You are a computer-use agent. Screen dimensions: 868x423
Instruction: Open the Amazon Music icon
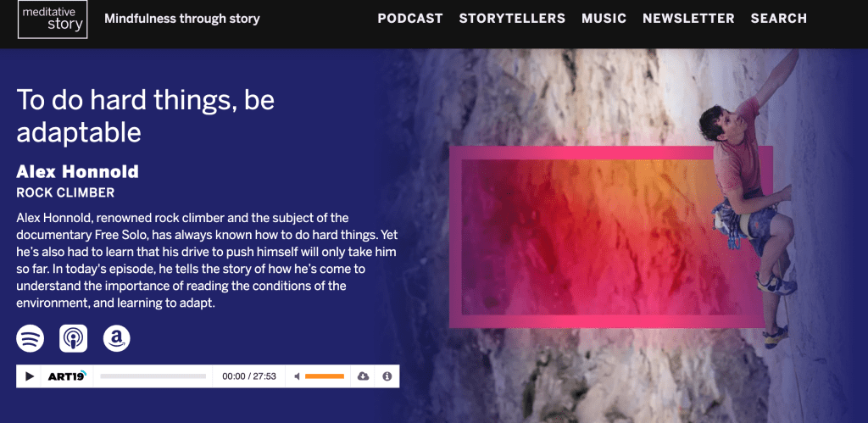[x=117, y=338]
